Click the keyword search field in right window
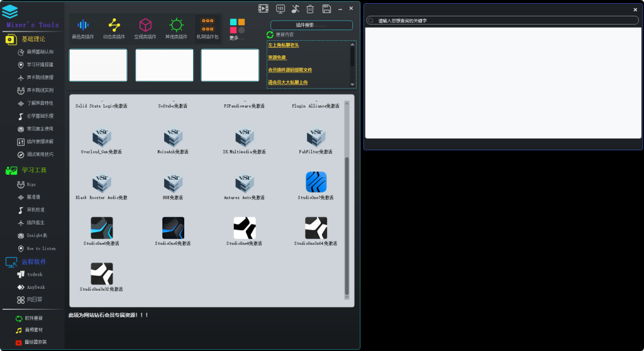The width and height of the screenshot is (644, 351). [x=502, y=20]
